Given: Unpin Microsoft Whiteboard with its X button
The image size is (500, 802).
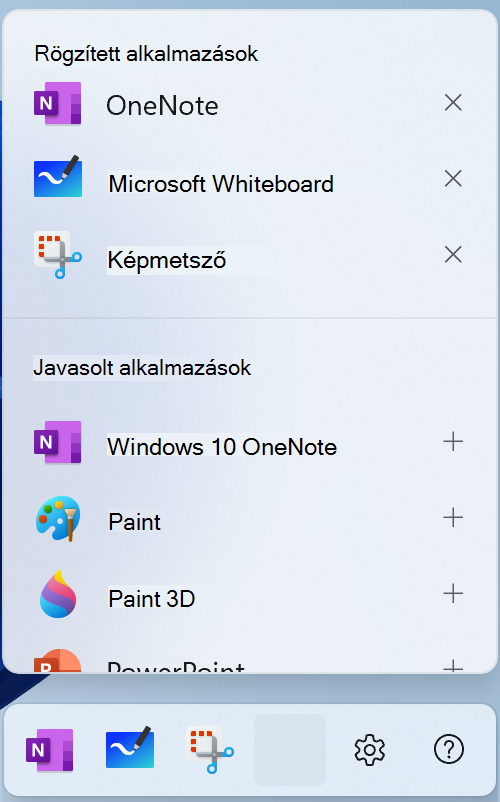Looking at the screenshot, I should (x=453, y=179).
